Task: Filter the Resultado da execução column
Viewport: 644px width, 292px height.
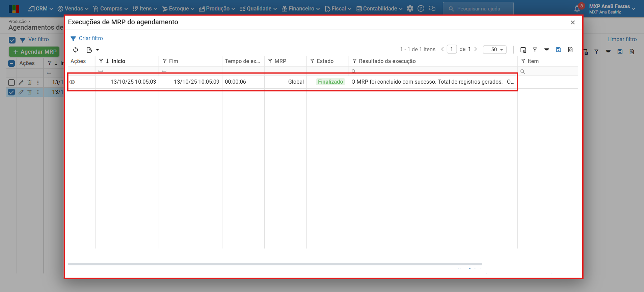Action: pos(354,61)
